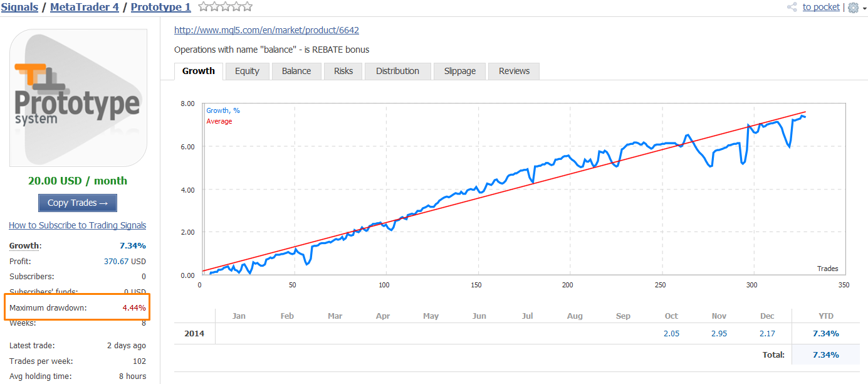This screenshot has width=868, height=384.
Task: Click the to pocket link
Action: 821,7
